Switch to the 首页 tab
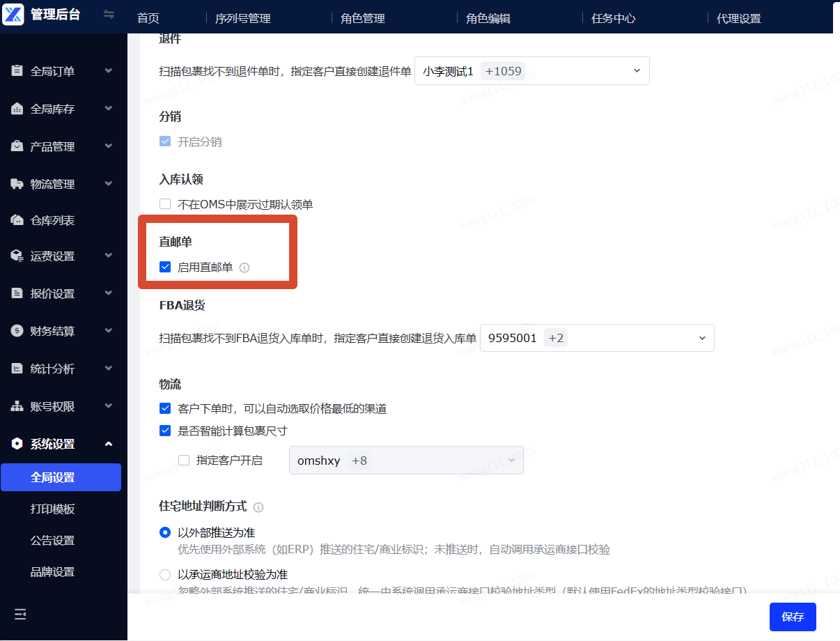The width and height of the screenshot is (840, 641). click(x=148, y=19)
